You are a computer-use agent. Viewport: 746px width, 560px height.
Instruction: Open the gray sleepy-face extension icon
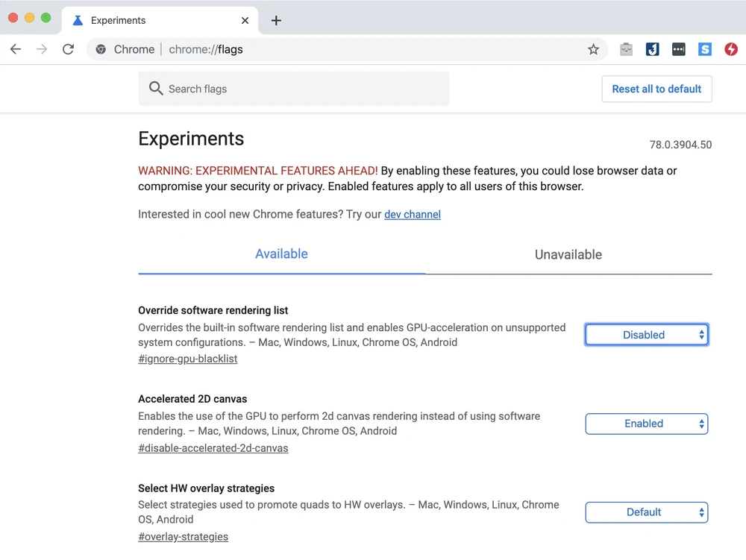point(627,49)
